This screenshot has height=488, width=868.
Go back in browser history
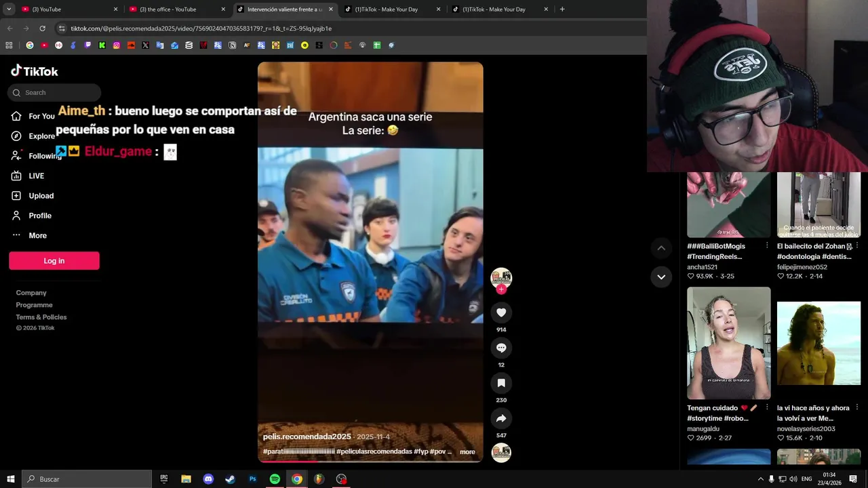pos(9,28)
